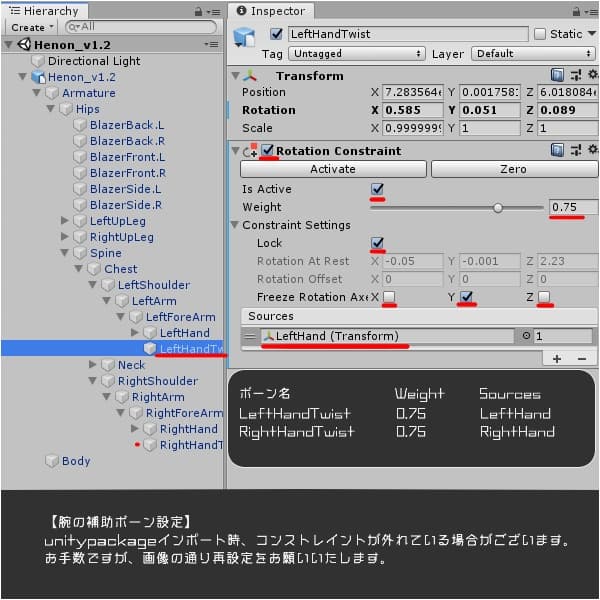Collapse the Transform component foldout

[x=235, y=75]
